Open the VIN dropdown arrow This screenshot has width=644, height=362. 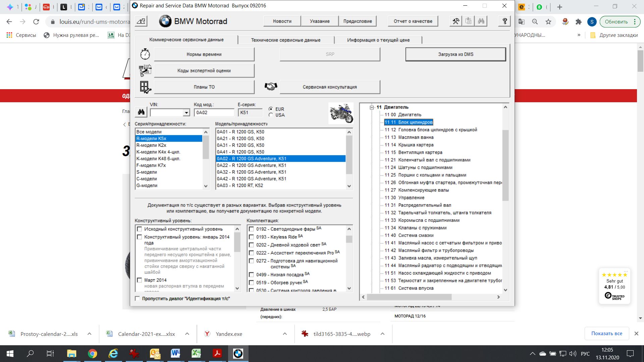[186, 113]
